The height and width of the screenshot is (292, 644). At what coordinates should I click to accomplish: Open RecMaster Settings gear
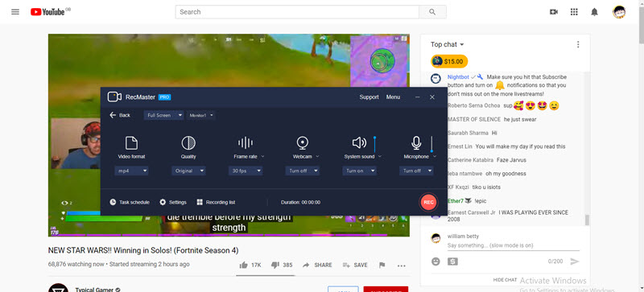click(x=163, y=202)
